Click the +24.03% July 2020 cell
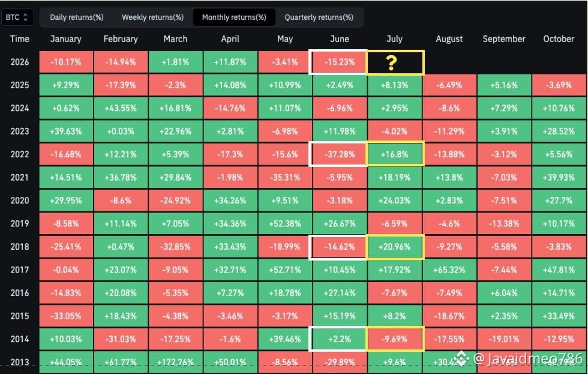 click(x=395, y=201)
